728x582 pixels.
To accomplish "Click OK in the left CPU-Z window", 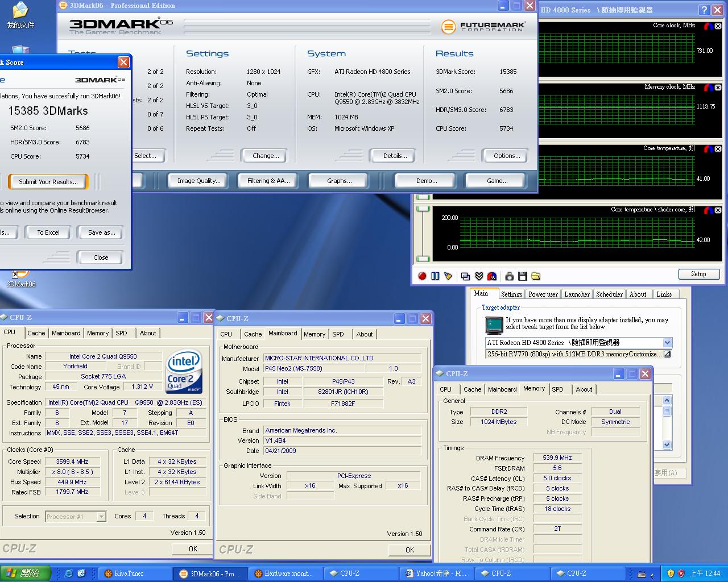I will (x=193, y=548).
